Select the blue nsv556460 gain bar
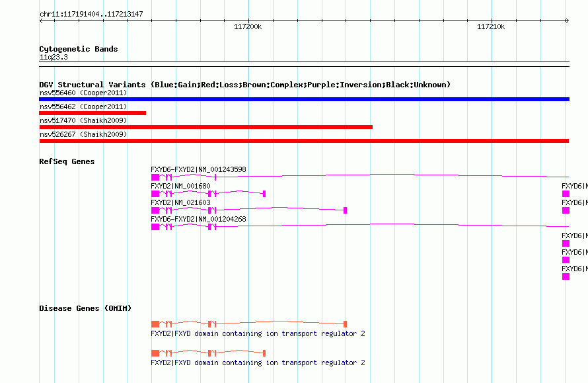Image resolution: width=588 pixels, height=383 pixels. tap(304, 99)
